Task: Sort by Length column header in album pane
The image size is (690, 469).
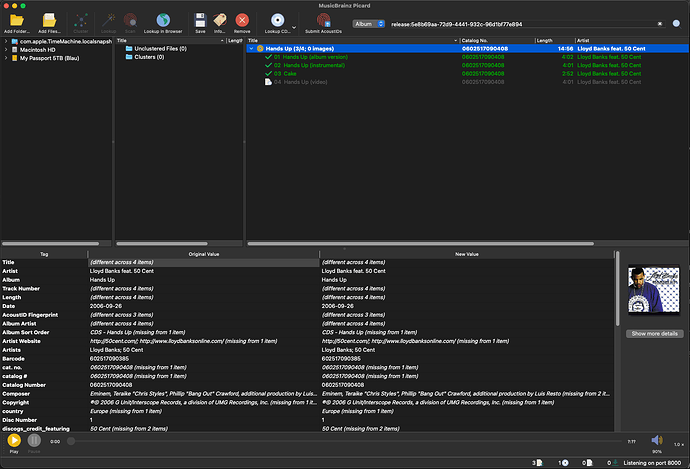Action: 555,40
